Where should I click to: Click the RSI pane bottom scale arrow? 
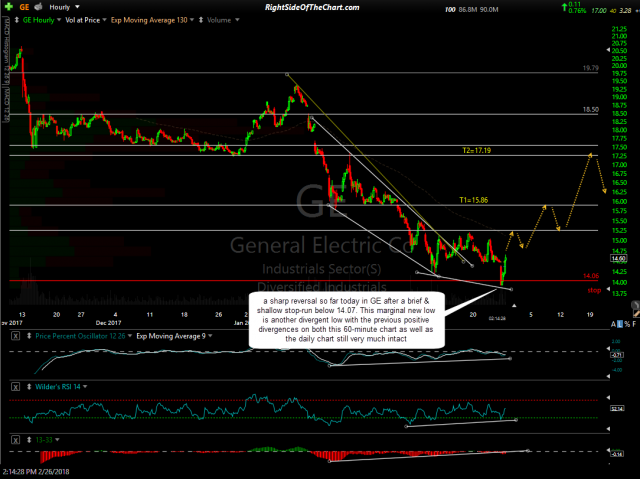pyautogui.click(x=608, y=428)
